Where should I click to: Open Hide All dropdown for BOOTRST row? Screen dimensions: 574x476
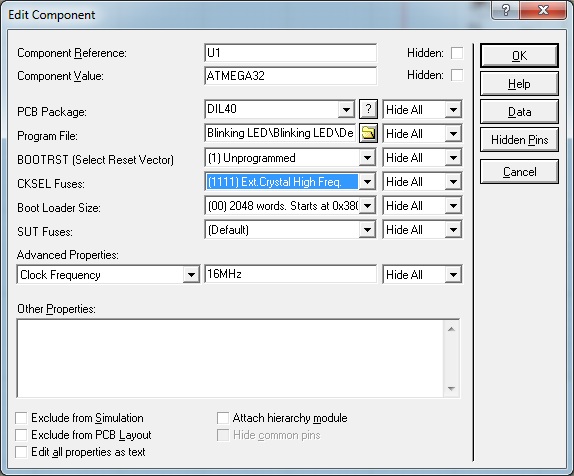point(453,158)
